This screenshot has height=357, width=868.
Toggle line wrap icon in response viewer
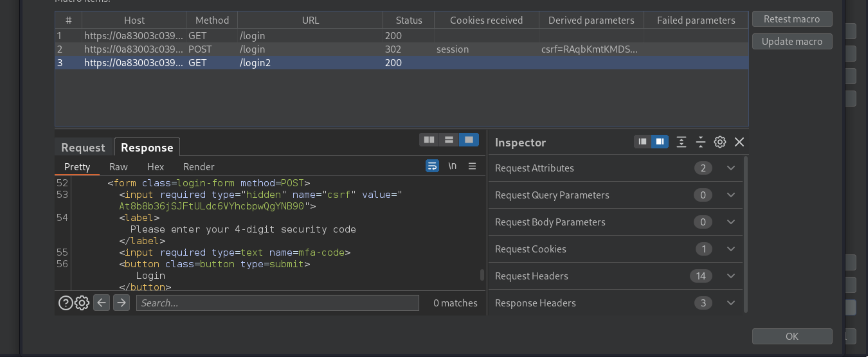432,166
